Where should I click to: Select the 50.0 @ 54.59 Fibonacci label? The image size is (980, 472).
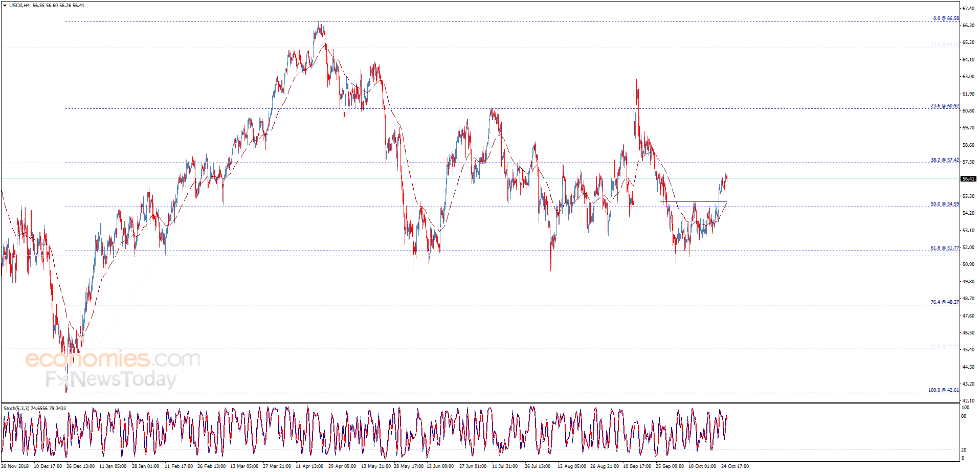[945, 204]
